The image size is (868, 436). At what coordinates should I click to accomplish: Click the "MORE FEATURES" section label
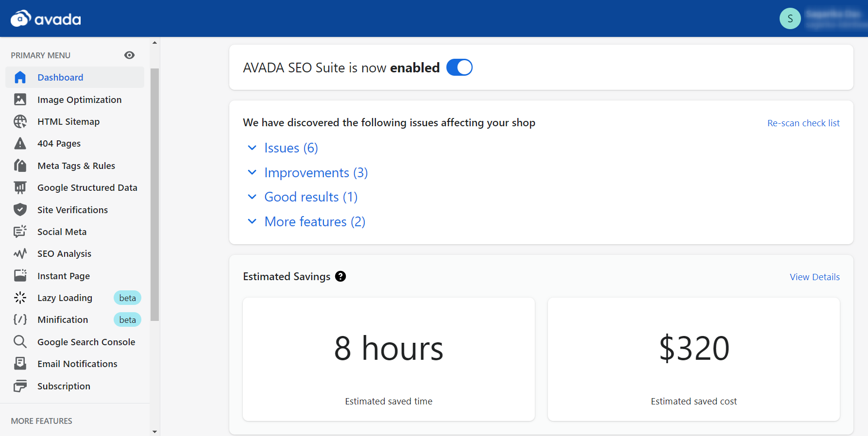coord(41,421)
